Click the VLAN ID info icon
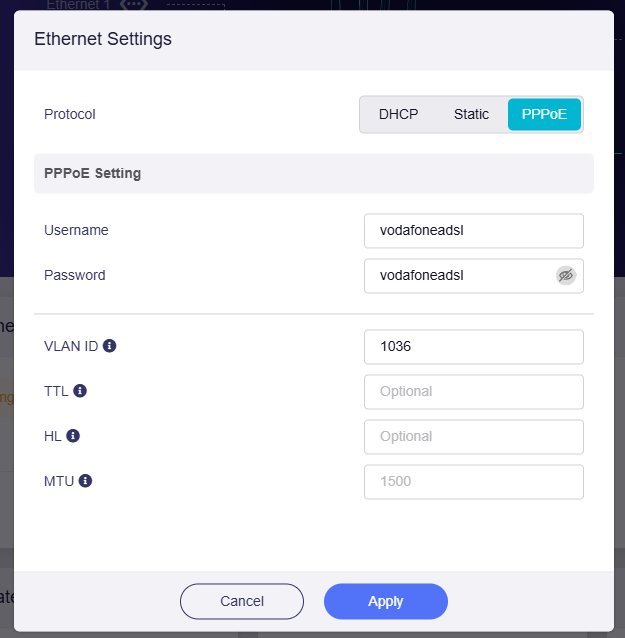Image resolution: width=625 pixels, height=638 pixels. [x=110, y=346]
